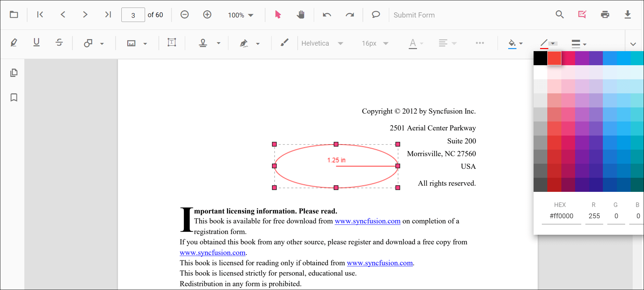Activate the pan hand tool

[x=300, y=15]
